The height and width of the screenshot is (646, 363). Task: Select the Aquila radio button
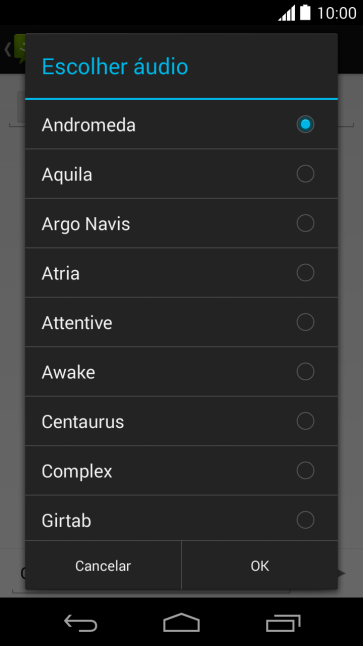click(305, 173)
